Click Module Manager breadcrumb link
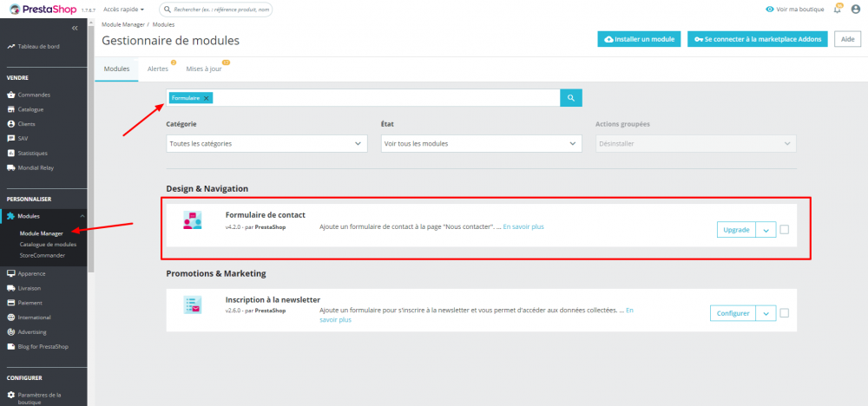The image size is (868, 406). (123, 25)
